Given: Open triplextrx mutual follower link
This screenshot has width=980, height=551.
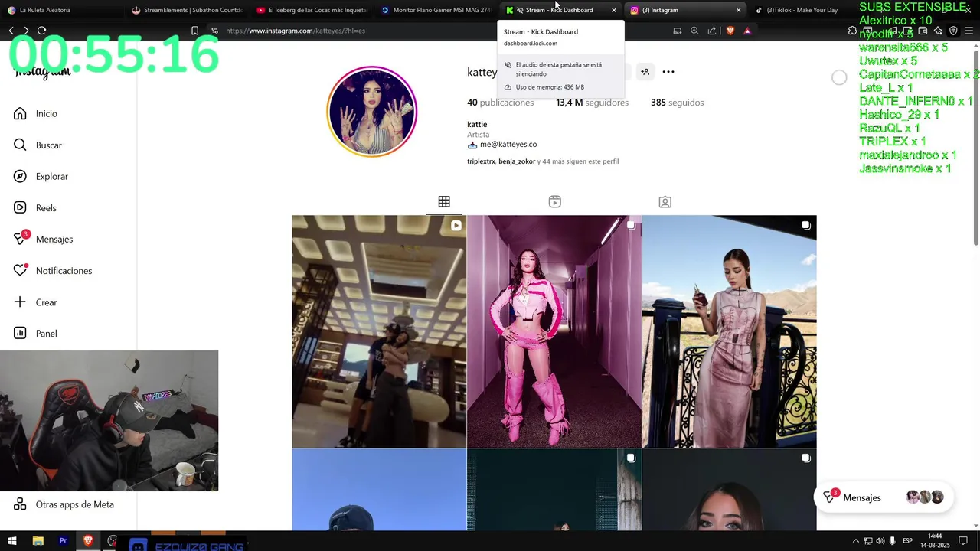Looking at the screenshot, I should coord(481,161).
